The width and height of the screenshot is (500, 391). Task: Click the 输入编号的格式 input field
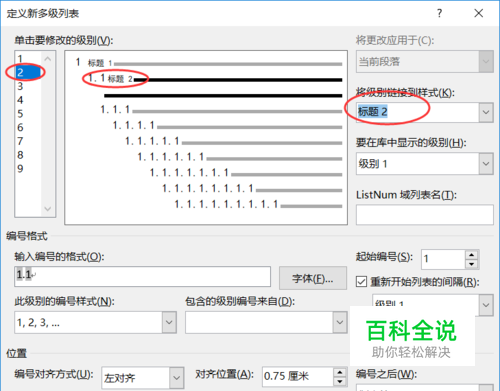click(142, 276)
